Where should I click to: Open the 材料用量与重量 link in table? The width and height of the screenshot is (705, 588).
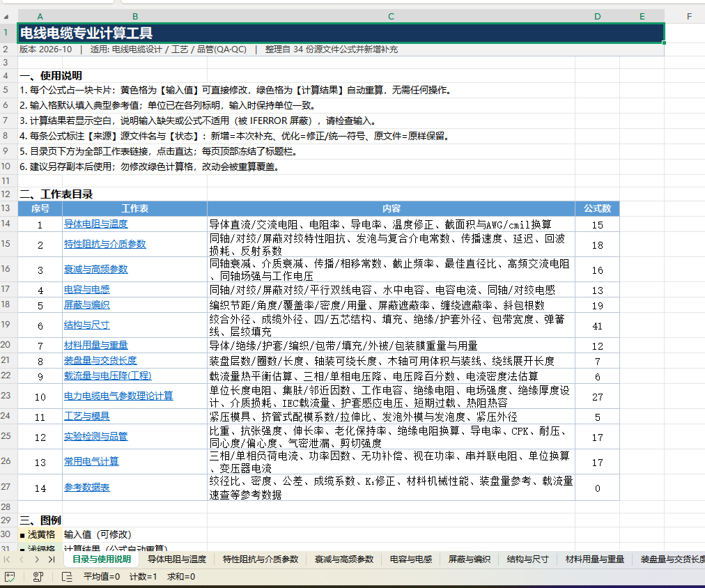click(95, 346)
